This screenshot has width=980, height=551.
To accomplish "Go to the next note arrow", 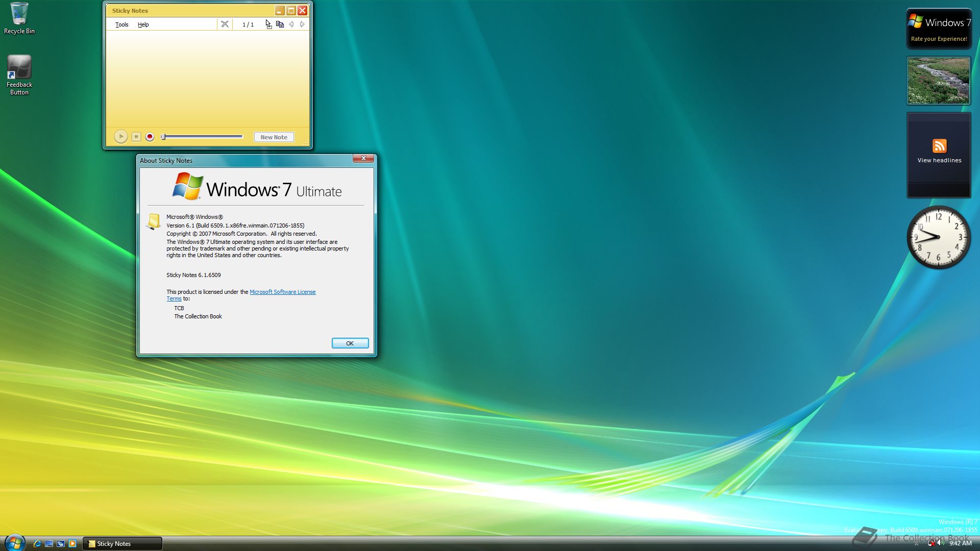I will [302, 24].
